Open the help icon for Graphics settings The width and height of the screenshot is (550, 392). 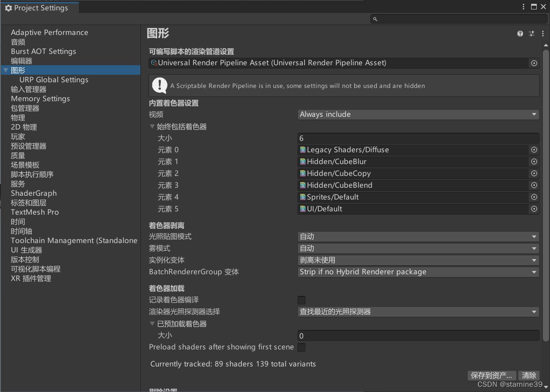point(520,34)
